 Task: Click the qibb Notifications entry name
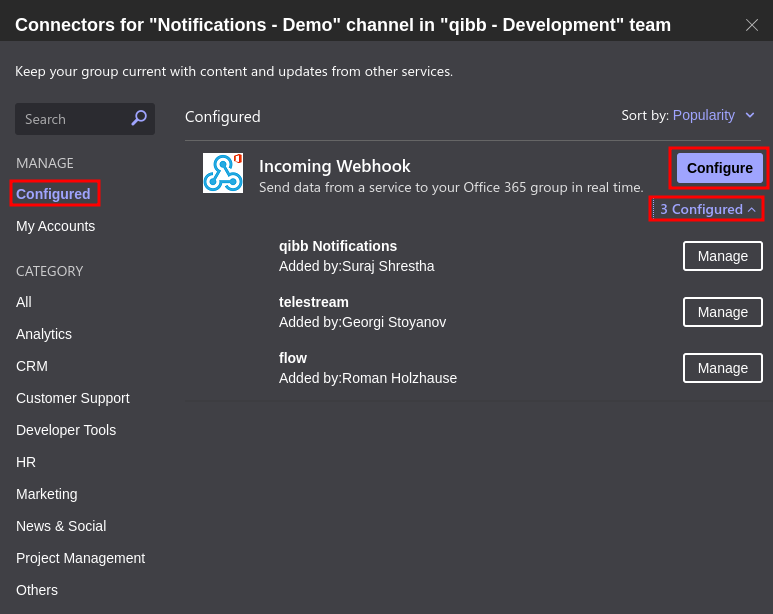coord(338,246)
